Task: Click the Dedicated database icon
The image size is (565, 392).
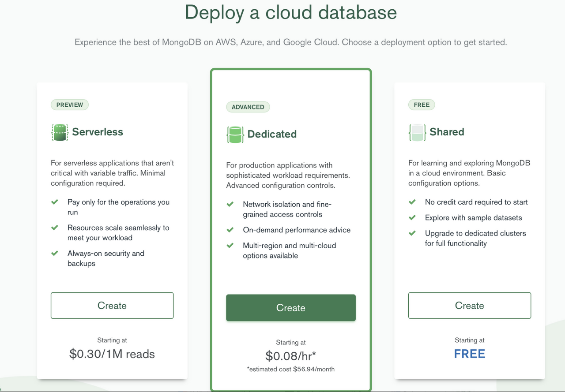Action: [235, 134]
